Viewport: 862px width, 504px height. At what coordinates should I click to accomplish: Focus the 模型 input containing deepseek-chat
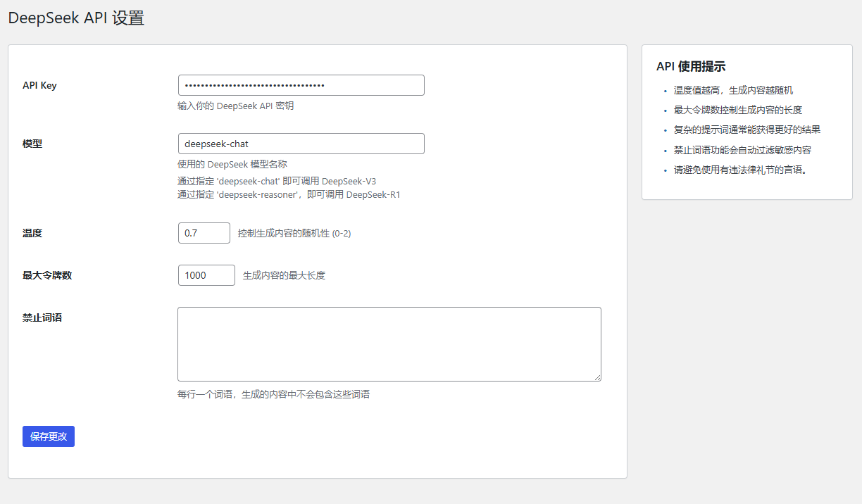click(x=301, y=144)
